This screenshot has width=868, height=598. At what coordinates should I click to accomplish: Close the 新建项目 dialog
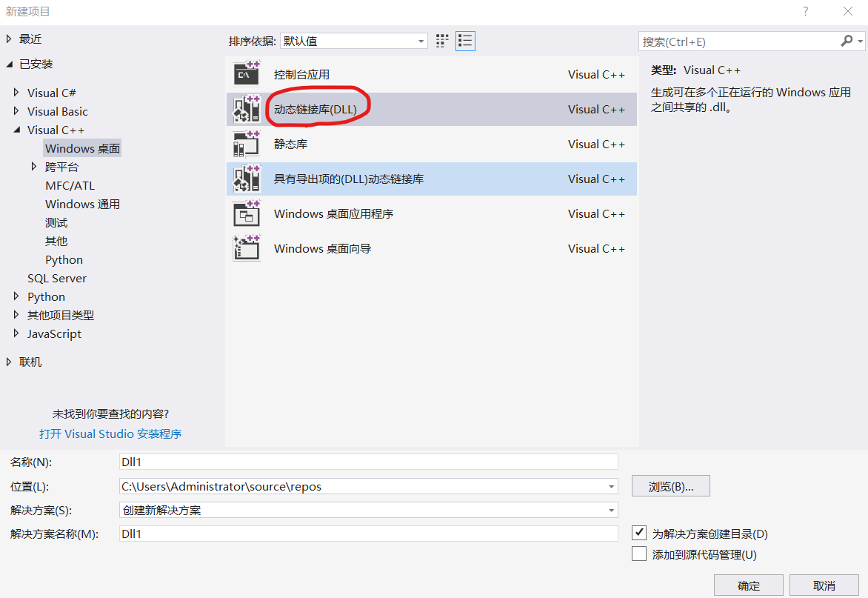coord(847,11)
